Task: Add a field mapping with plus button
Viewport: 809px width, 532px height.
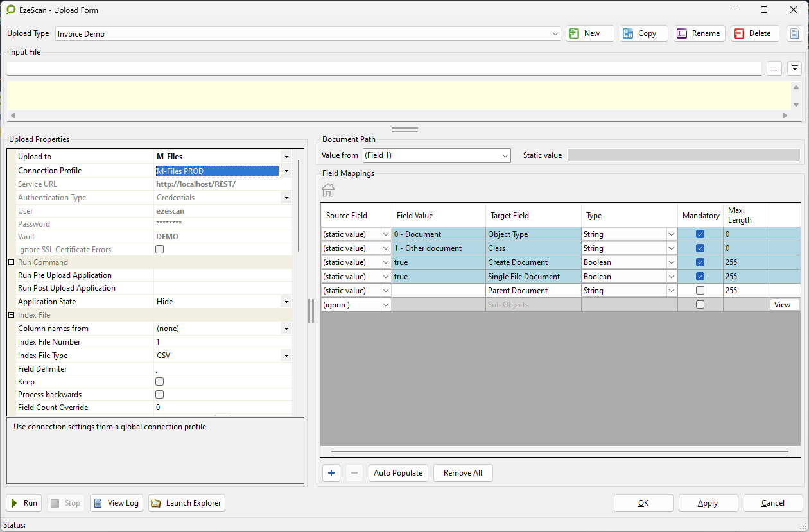Action: point(331,473)
